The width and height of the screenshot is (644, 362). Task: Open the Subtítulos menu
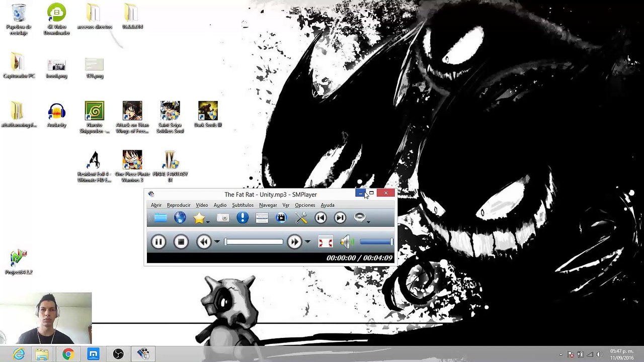(x=243, y=205)
